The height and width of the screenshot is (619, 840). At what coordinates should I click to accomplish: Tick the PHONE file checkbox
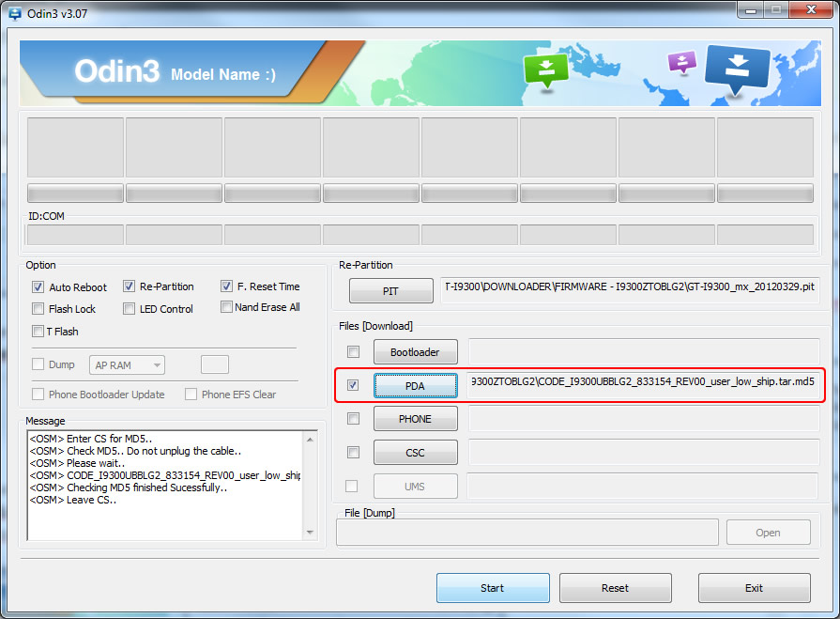pos(354,419)
